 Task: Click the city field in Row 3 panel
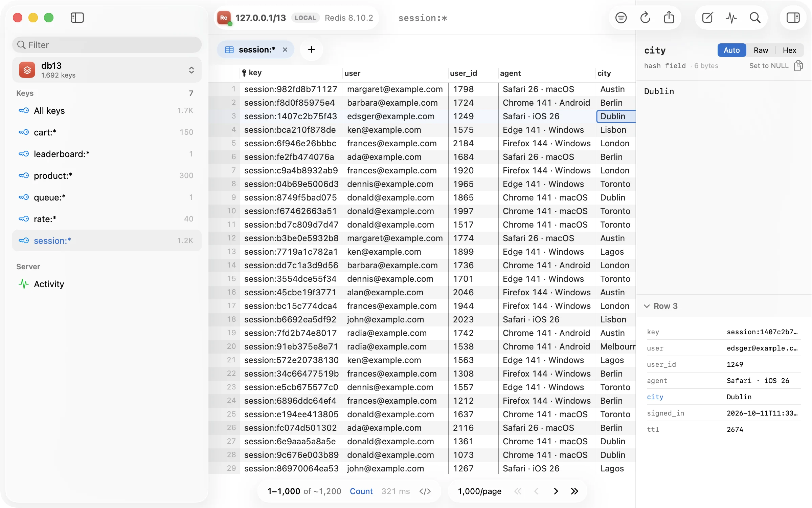pos(724,397)
